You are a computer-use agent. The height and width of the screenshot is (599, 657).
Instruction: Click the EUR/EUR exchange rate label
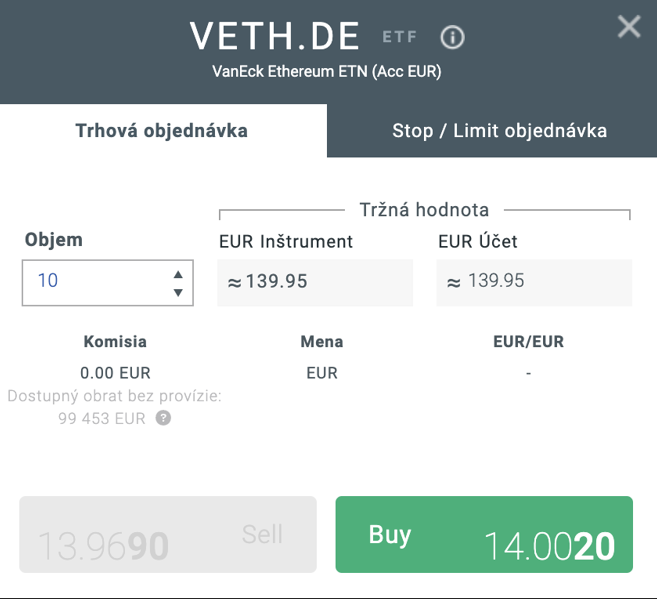528,342
